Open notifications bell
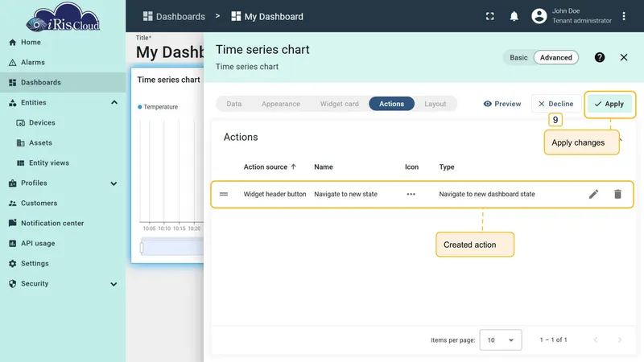Image resolution: width=644 pixels, height=362 pixels. coord(514,16)
